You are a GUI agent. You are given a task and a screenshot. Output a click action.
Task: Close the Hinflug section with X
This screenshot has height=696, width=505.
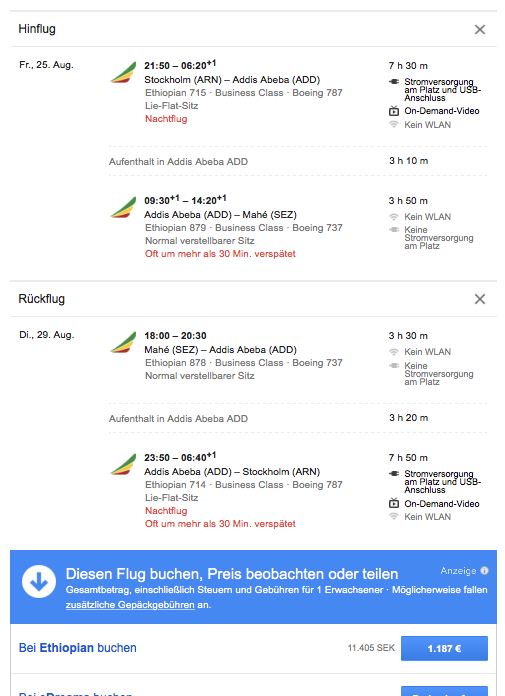tap(480, 29)
